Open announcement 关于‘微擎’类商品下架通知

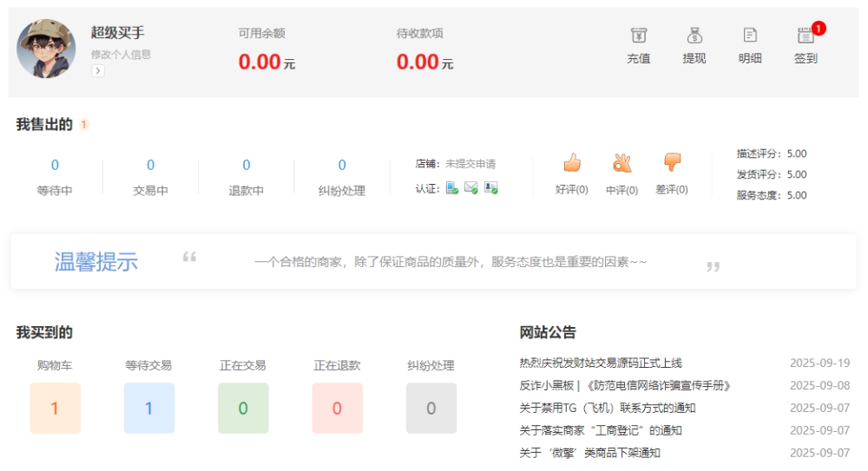pos(589,453)
